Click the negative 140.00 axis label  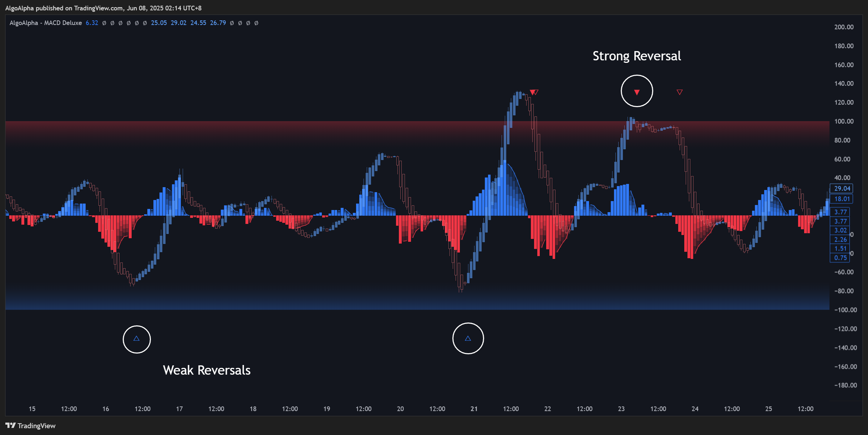pyautogui.click(x=846, y=348)
